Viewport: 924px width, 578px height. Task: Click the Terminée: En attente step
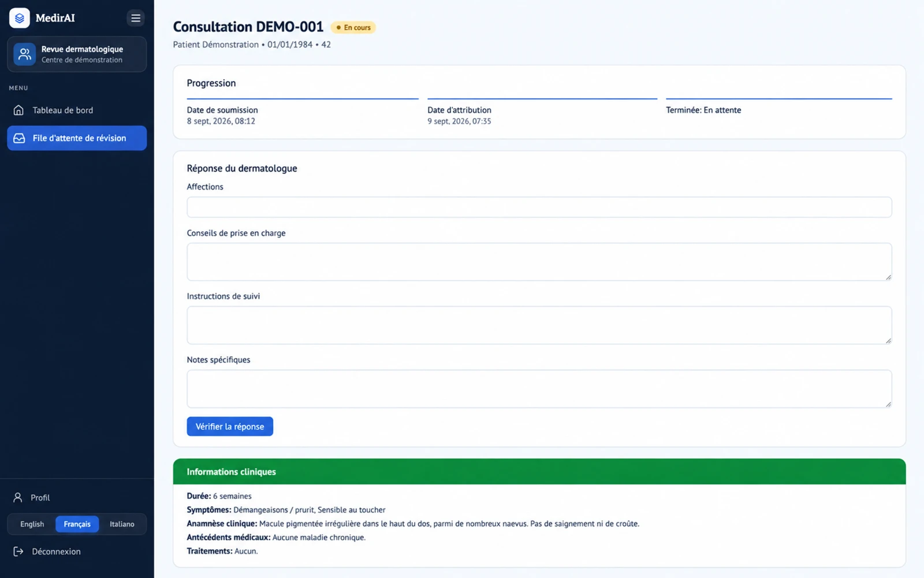click(x=703, y=110)
